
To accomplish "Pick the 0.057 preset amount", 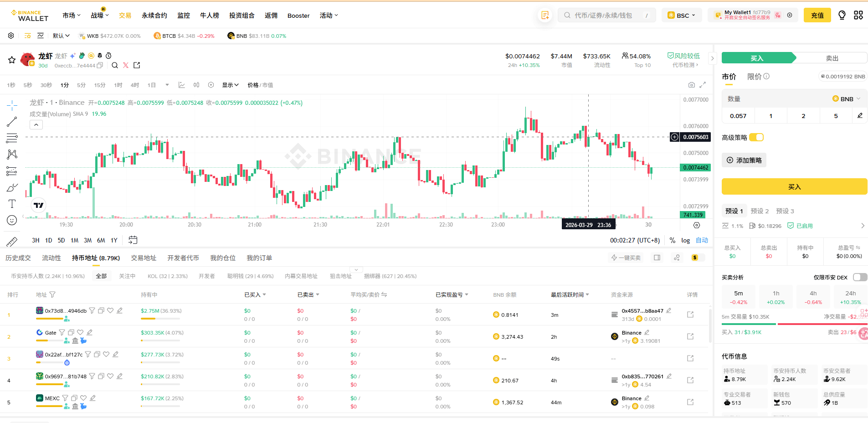I will (x=738, y=116).
